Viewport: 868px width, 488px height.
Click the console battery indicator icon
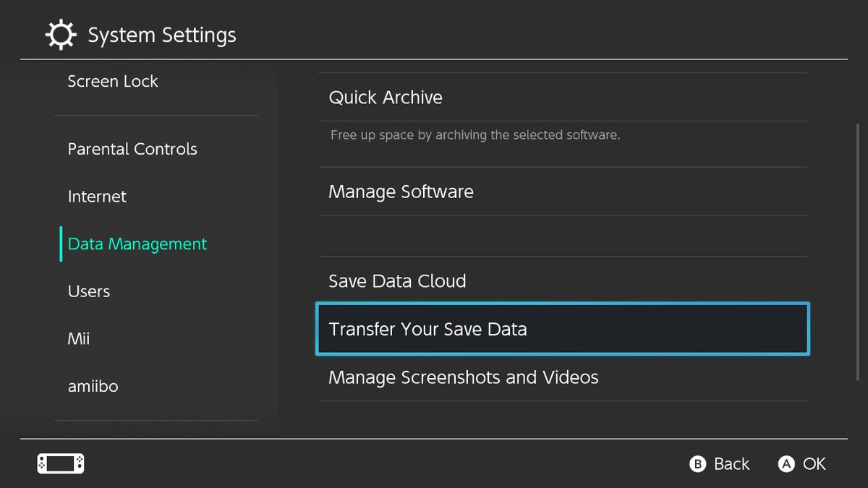click(x=60, y=463)
